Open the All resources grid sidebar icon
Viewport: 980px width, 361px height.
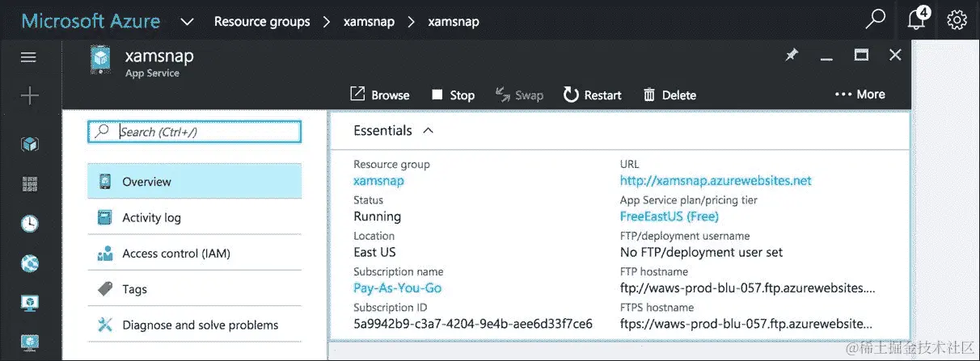pos(29,184)
